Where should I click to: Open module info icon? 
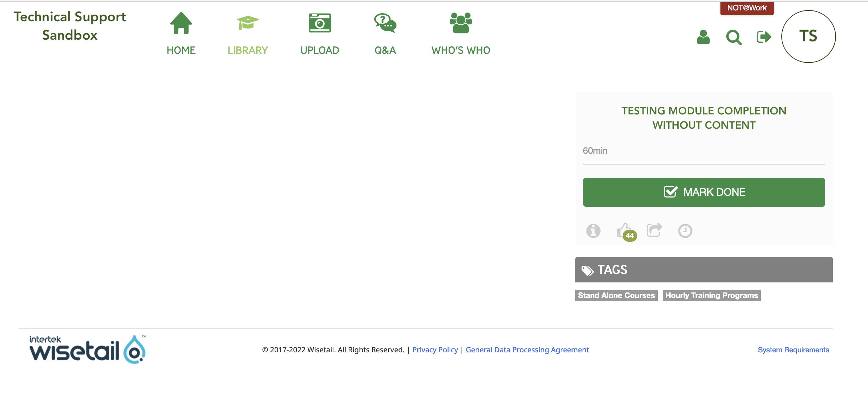point(593,231)
